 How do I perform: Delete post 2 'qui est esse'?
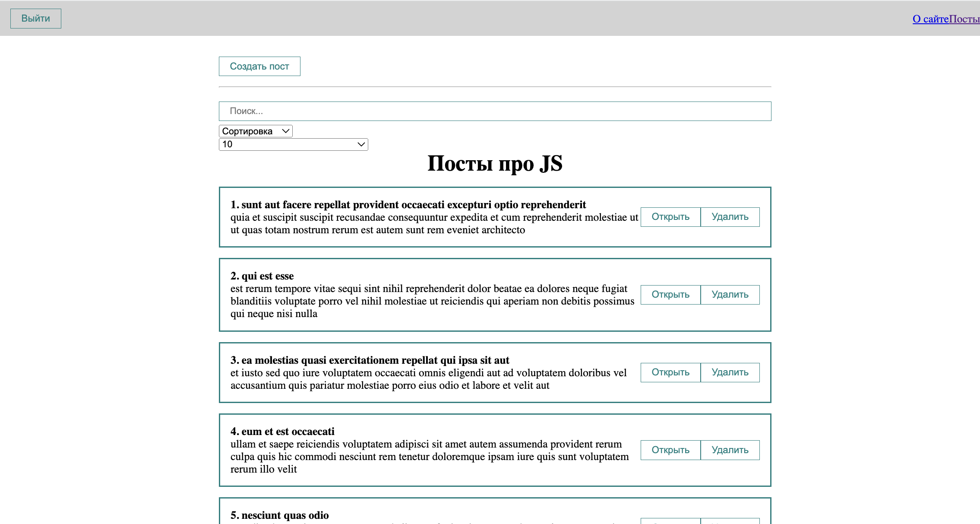point(730,295)
